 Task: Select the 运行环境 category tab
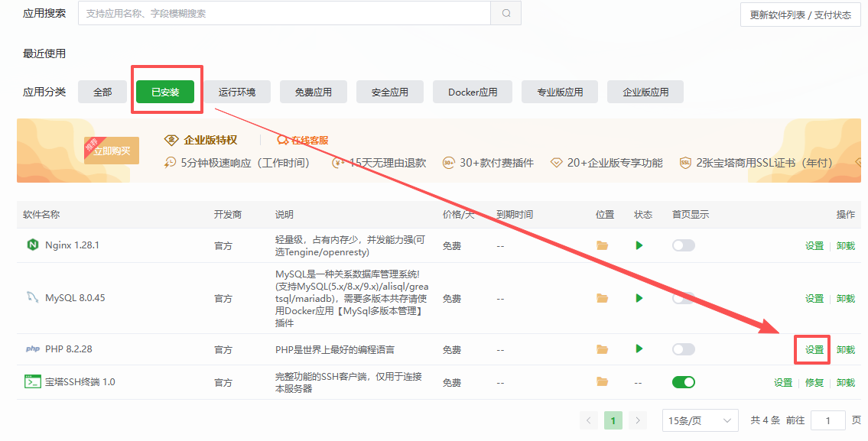(x=237, y=91)
